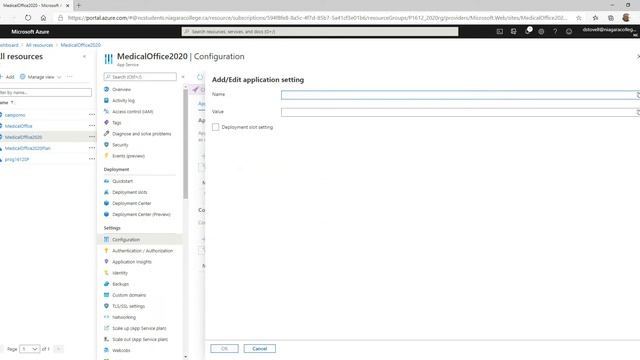Viewport: 640px width, 360px height.
Task: Open notifications bell in top bar
Action: pyautogui.click(x=527, y=31)
